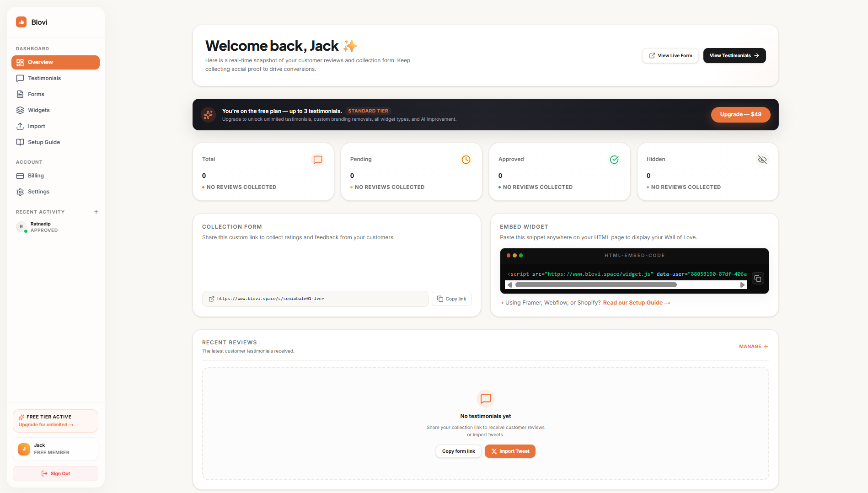Image resolution: width=868 pixels, height=493 pixels.
Task: Open the Import page
Action: point(55,126)
